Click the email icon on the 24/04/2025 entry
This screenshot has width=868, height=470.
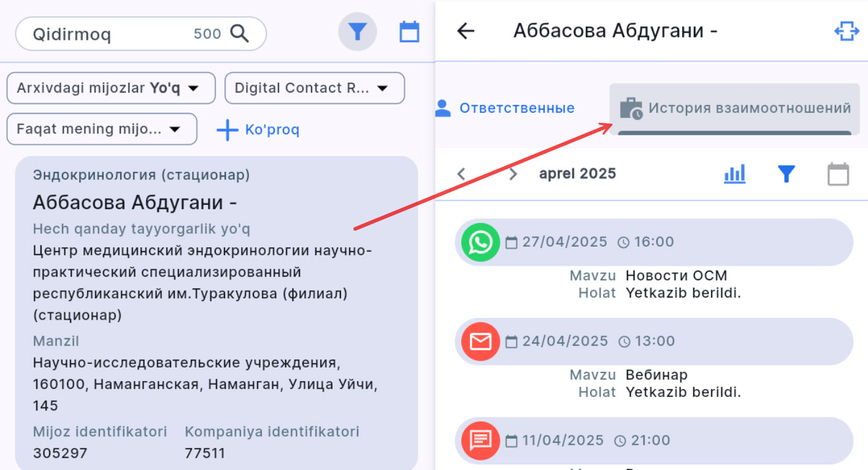(480, 342)
